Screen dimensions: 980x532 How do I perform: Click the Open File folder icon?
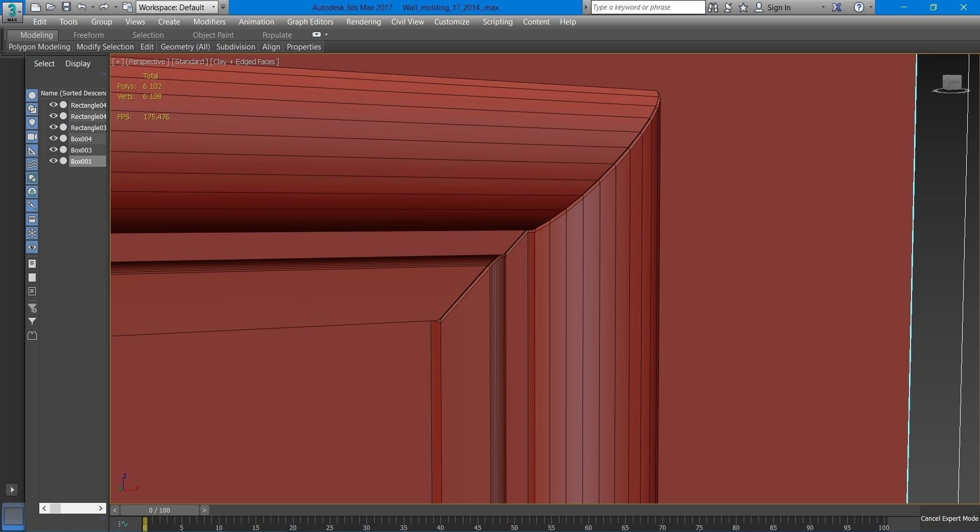point(51,7)
